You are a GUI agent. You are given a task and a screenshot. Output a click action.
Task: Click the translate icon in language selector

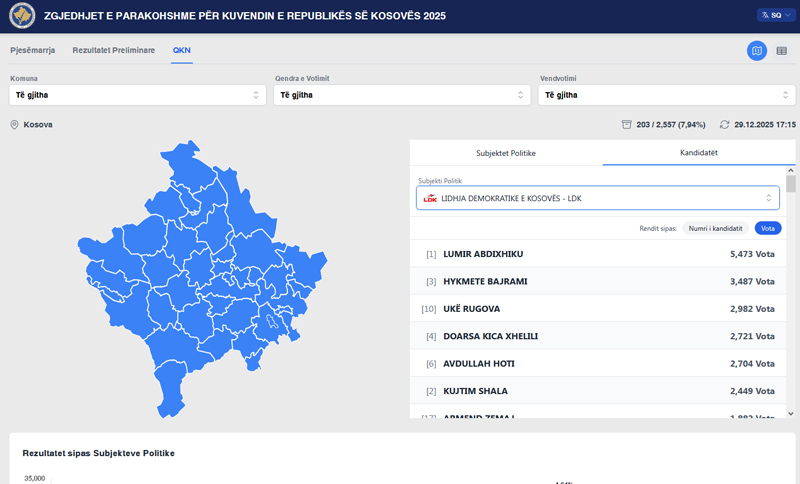click(765, 16)
